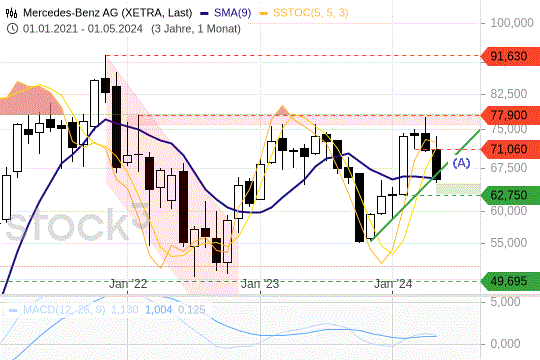Click the 82,500 price axis value

tap(509, 94)
